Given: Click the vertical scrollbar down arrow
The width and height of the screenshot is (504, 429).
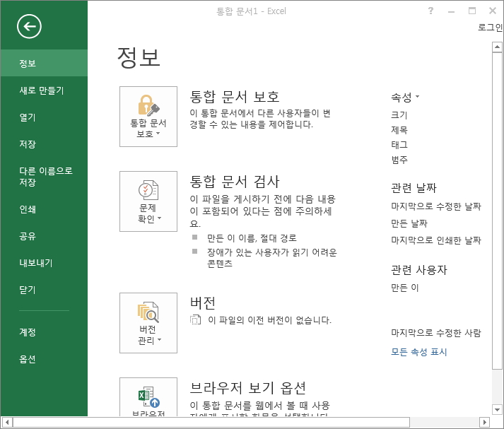Looking at the screenshot, I should point(497,410).
